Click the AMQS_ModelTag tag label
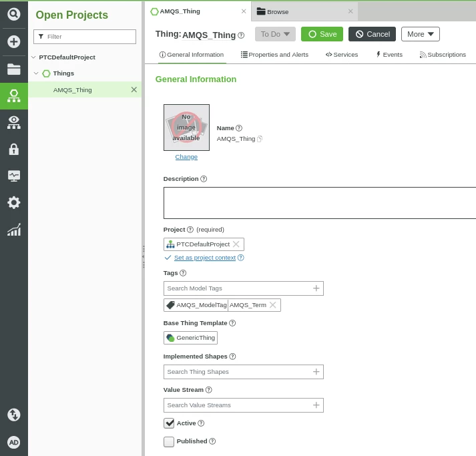This screenshot has height=456, width=476. (202, 305)
